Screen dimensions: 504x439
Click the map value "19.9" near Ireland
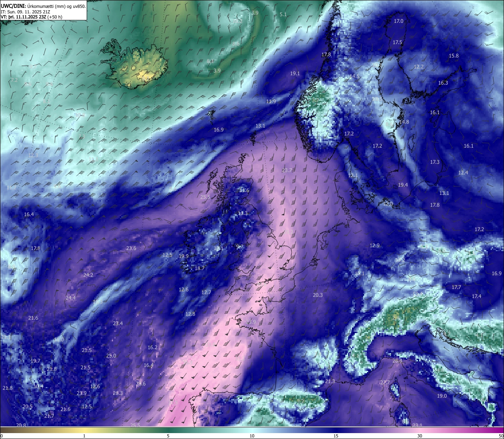pos(183,256)
